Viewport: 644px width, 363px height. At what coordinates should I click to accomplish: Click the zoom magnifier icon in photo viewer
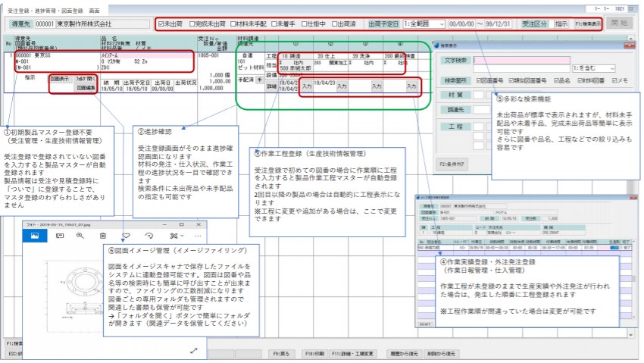80,236
